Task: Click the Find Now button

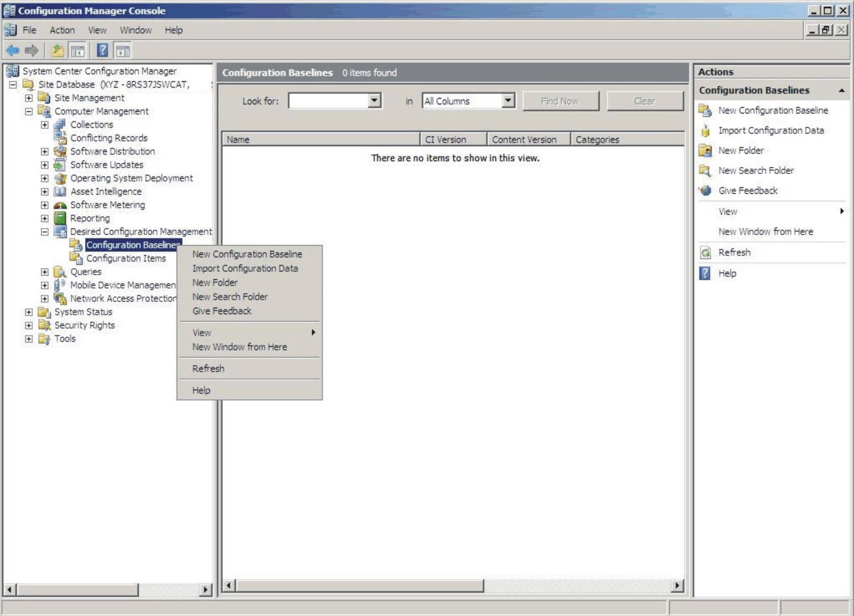Action: pyautogui.click(x=561, y=101)
